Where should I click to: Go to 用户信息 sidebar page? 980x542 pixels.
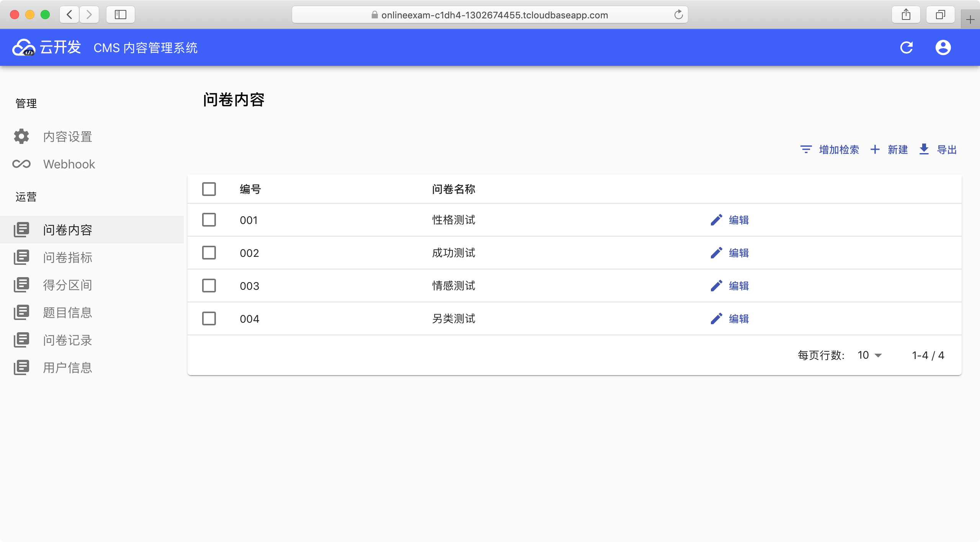pyautogui.click(x=67, y=368)
